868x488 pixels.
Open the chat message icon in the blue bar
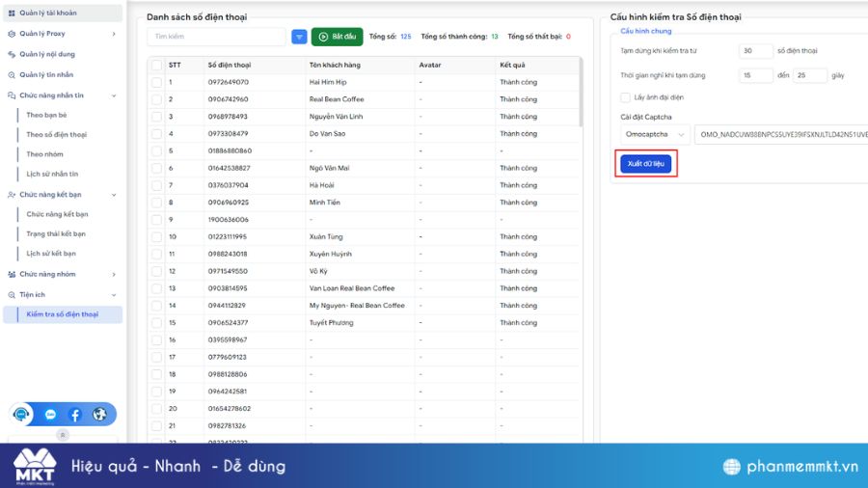click(50, 415)
